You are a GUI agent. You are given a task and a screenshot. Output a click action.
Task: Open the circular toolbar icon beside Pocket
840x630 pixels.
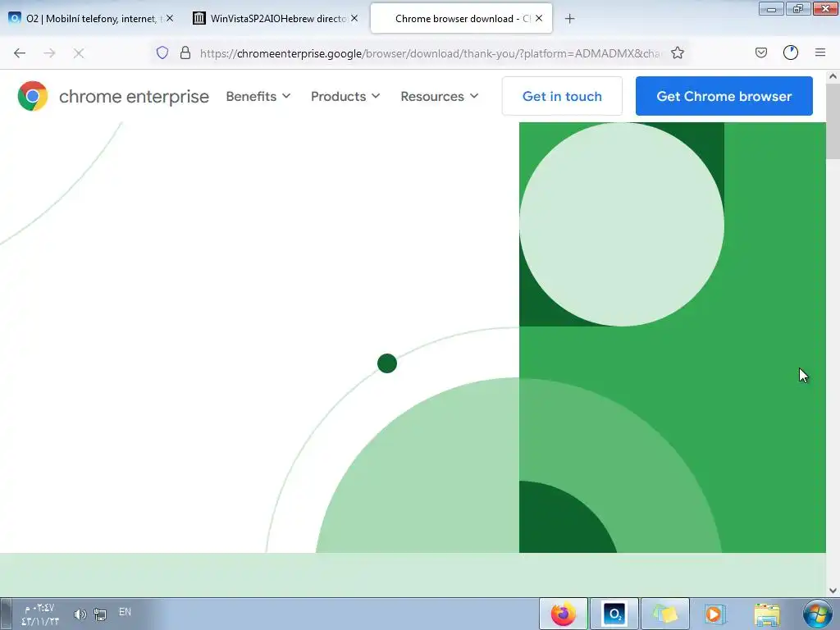tap(791, 52)
